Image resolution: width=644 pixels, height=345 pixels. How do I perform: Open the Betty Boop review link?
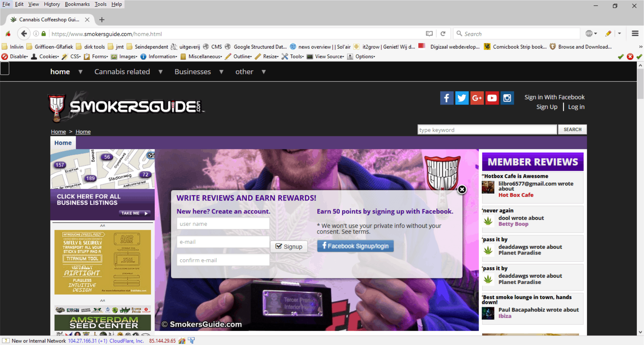pos(513,224)
